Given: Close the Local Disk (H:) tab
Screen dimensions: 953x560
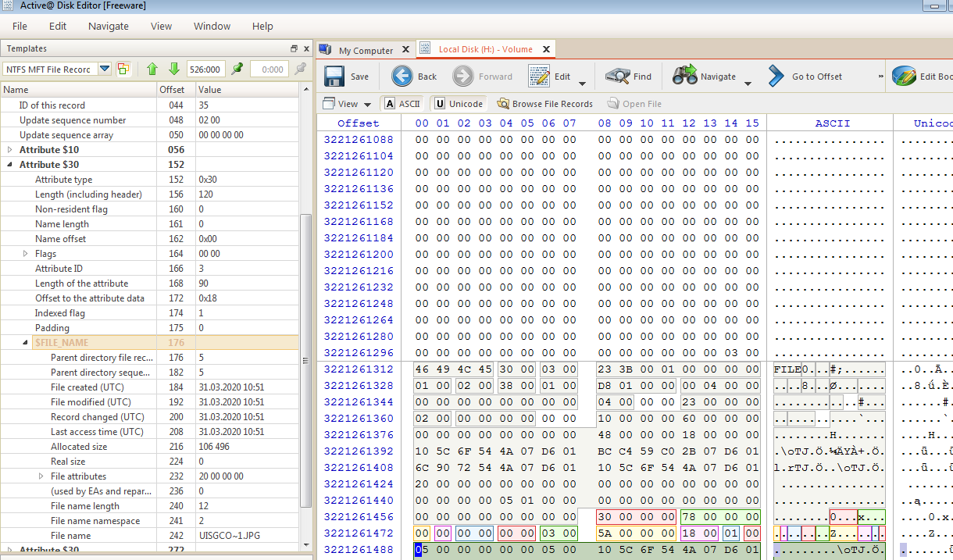Looking at the screenshot, I should tap(547, 49).
